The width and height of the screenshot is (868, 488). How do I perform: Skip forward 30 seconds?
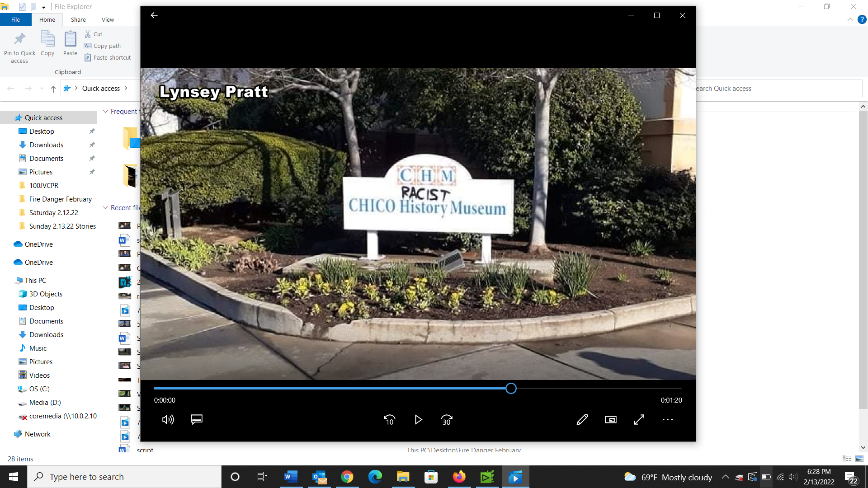pyautogui.click(x=447, y=420)
